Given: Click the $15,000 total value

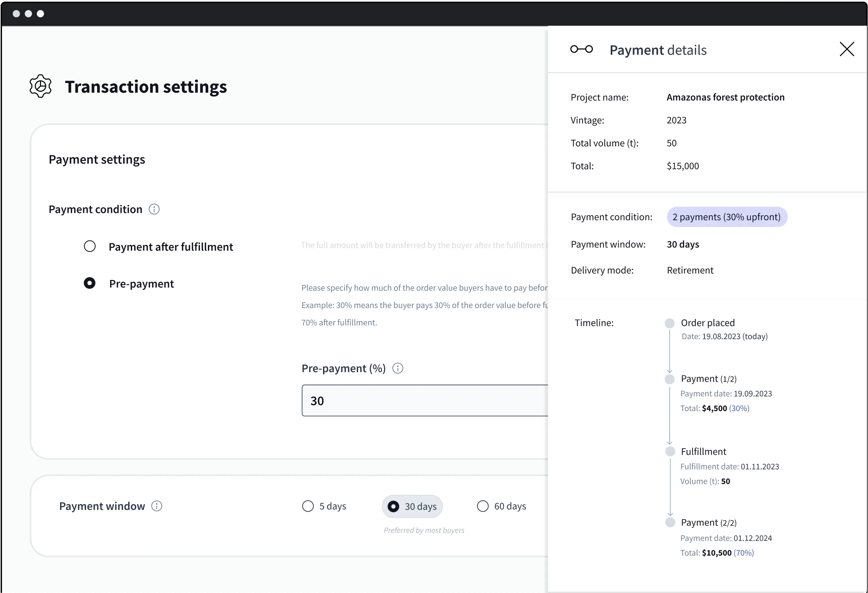Looking at the screenshot, I should tap(683, 166).
